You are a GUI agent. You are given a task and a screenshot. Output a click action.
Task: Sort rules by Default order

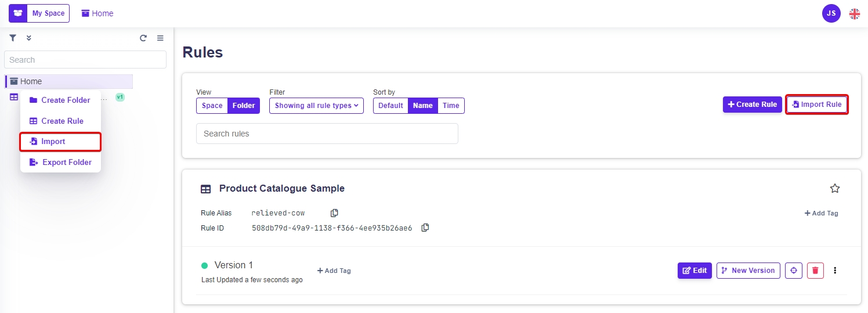click(x=390, y=106)
